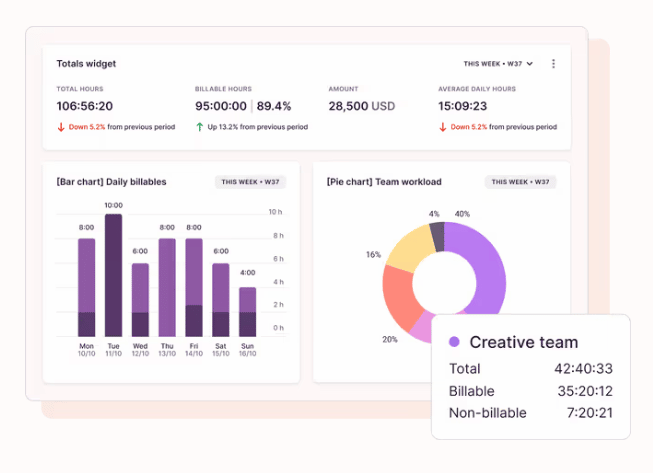Select the Friday 8:00 bar
The width and height of the screenshot is (653, 473).
[x=193, y=287]
